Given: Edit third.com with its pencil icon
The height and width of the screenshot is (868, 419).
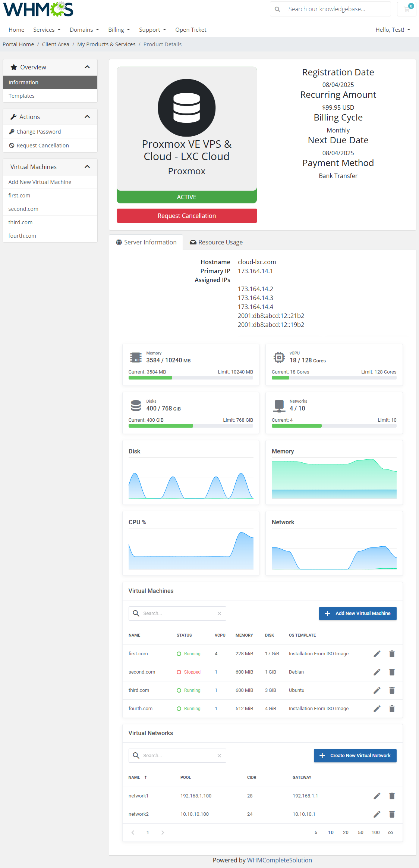Looking at the screenshot, I should tap(377, 690).
